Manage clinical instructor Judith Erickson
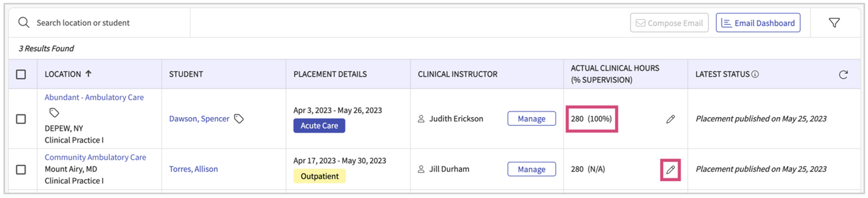This screenshot has width=868, height=198. coord(531,119)
